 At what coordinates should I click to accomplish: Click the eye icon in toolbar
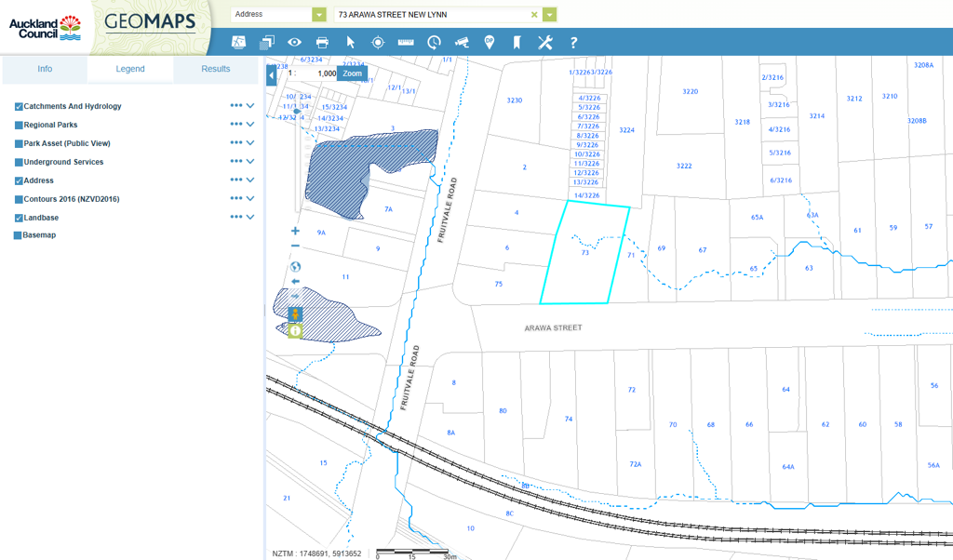pos(294,42)
